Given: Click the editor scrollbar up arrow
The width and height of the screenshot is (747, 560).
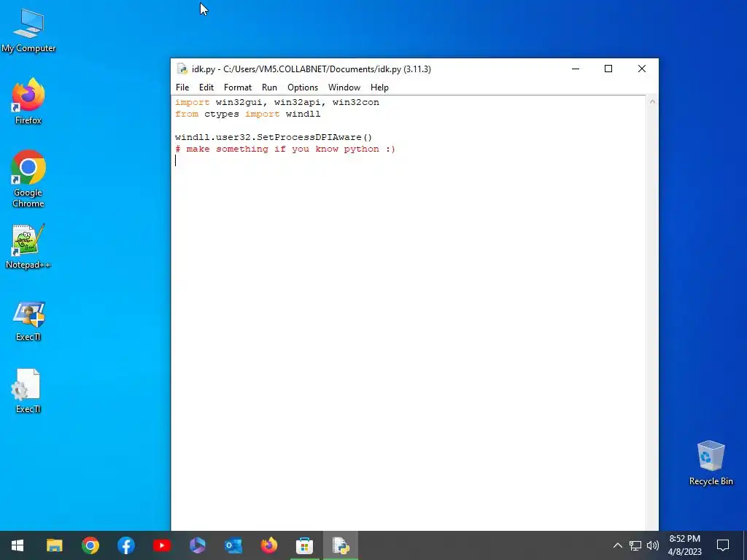Looking at the screenshot, I should (x=652, y=101).
